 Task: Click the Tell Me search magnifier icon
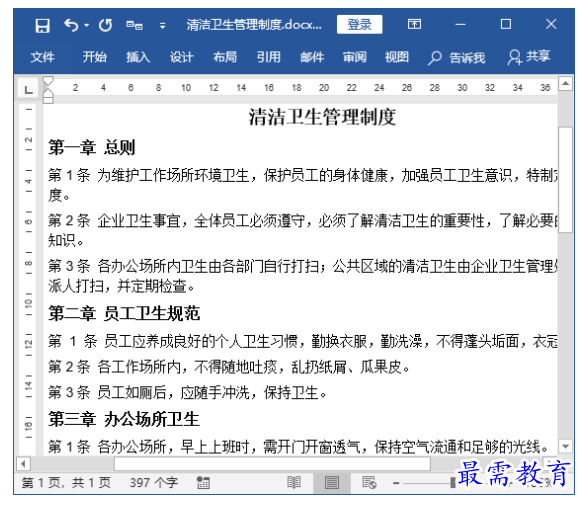pos(435,58)
